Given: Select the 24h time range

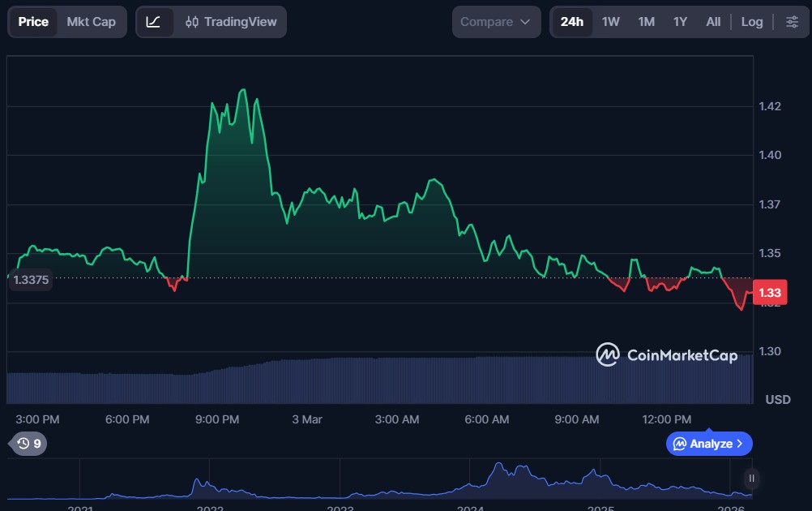Looking at the screenshot, I should (x=571, y=22).
